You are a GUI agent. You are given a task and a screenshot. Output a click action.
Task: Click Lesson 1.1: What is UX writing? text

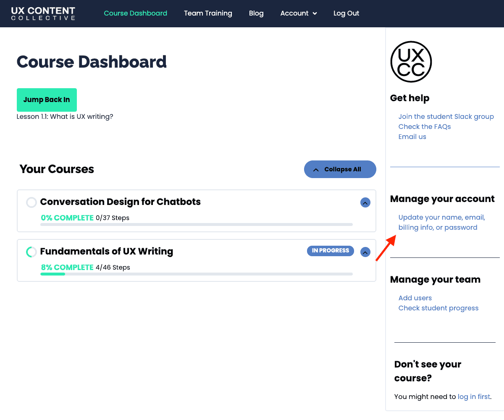coord(65,117)
